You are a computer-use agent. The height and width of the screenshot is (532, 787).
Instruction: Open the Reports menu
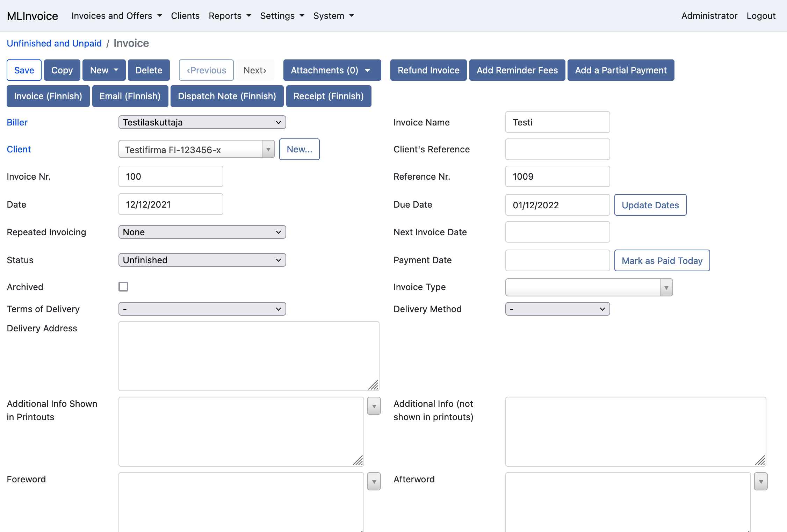(x=230, y=16)
